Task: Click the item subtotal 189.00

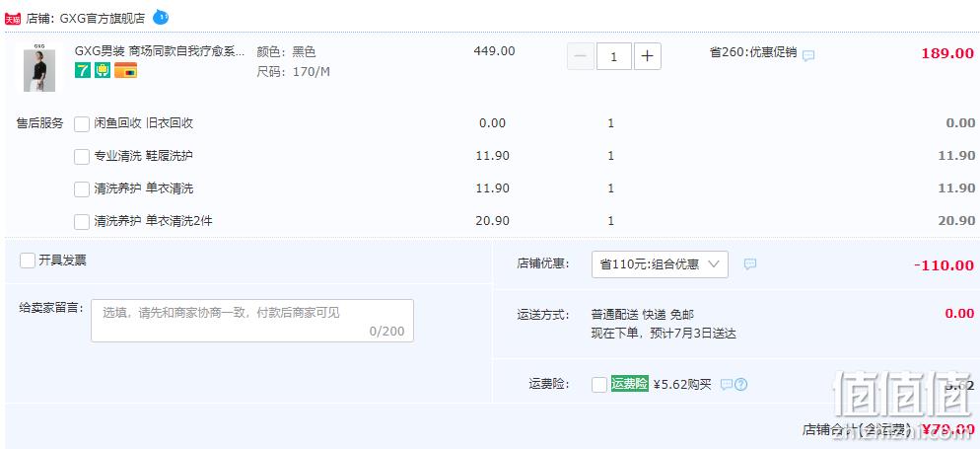Action: point(947,53)
